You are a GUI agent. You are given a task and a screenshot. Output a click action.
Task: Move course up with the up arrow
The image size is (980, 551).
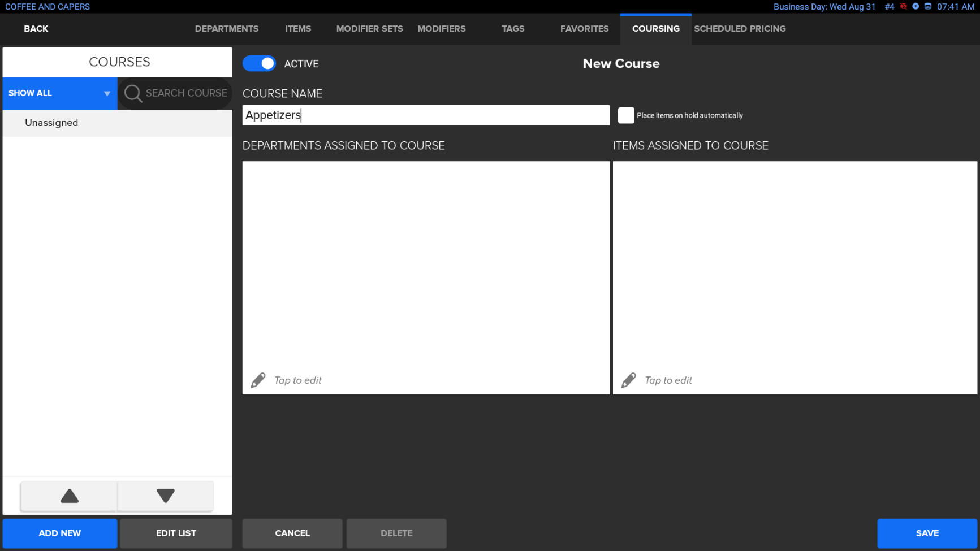pyautogui.click(x=69, y=496)
